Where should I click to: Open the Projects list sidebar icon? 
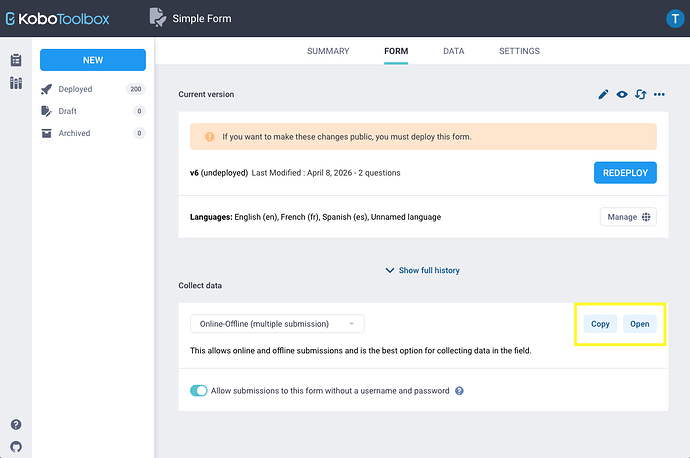tap(16, 60)
